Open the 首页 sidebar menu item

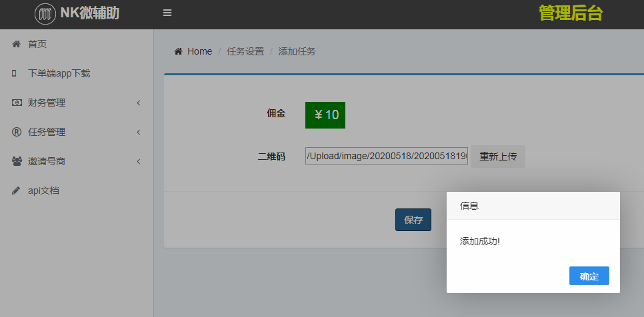(x=37, y=44)
